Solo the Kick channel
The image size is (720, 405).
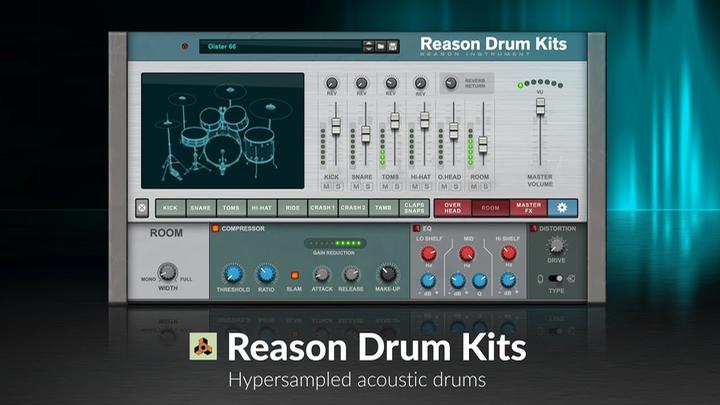[x=338, y=186]
